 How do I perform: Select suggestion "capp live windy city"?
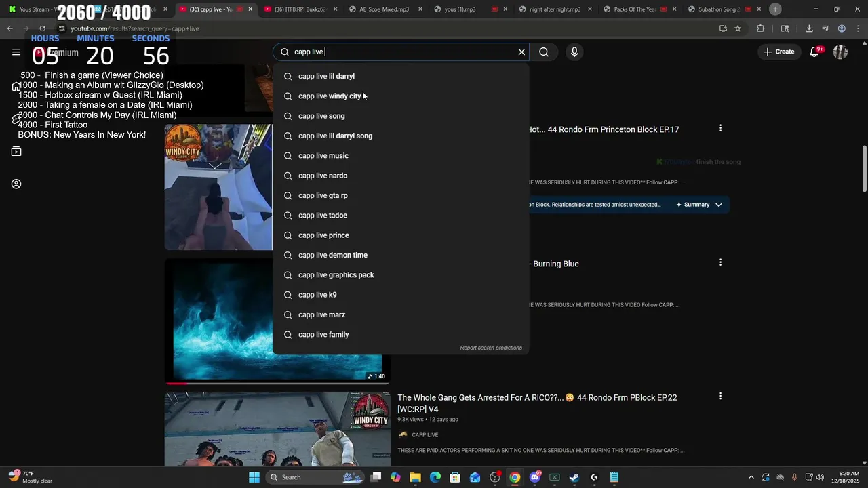coord(401,96)
